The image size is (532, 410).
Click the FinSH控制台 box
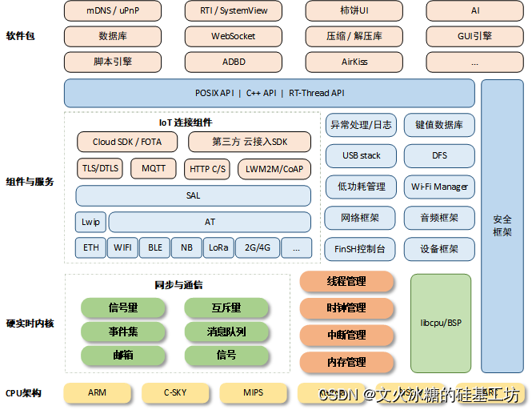(360, 249)
